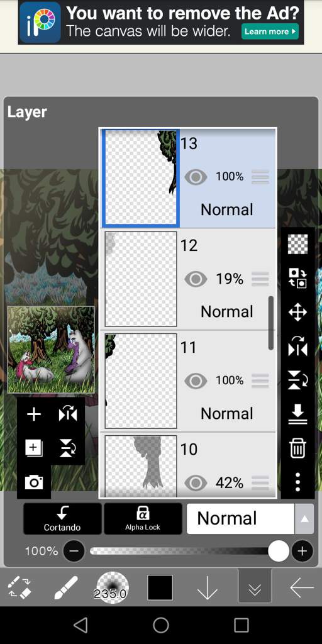322x644 pixels.
Task: Toggle the Cortando clipping button
Action: point(62,519)
